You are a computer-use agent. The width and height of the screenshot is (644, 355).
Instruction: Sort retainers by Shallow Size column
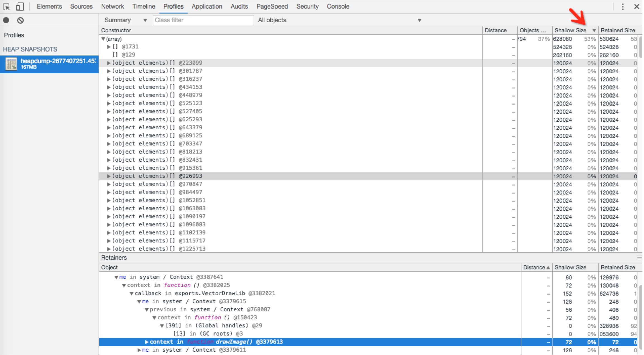(x=575, y=268)
